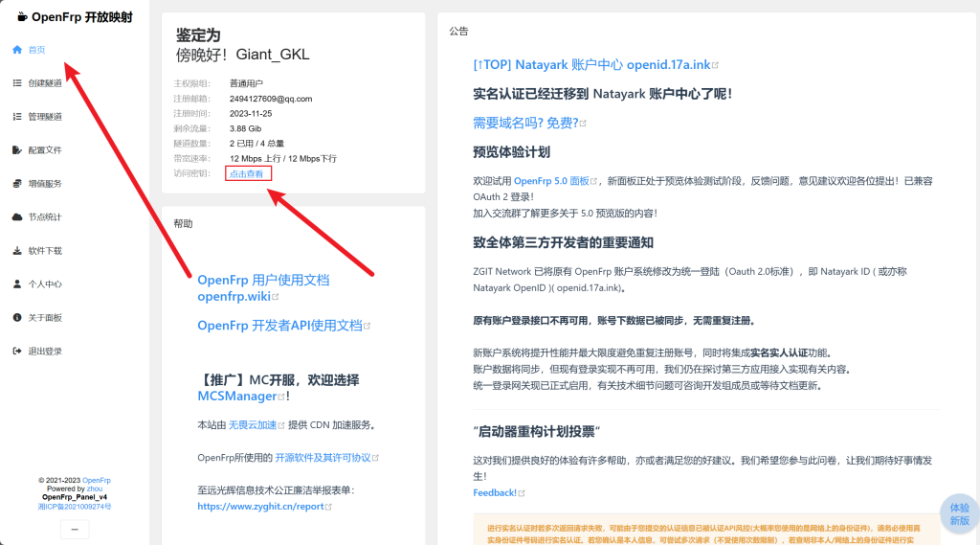Collapse sidebar with the minus button
Viewport: 980px width, 545px height.
coord(75,530)
